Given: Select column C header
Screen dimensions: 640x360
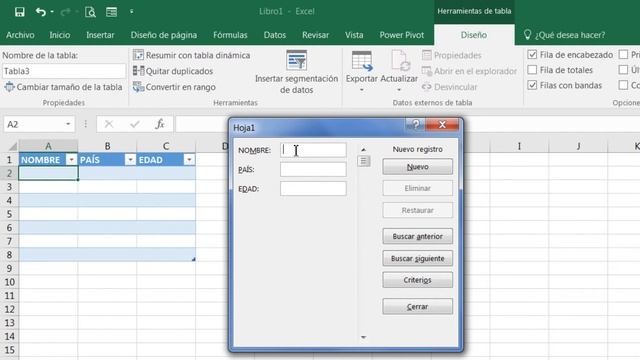Looking at the screenshot, I should point(166,146).
